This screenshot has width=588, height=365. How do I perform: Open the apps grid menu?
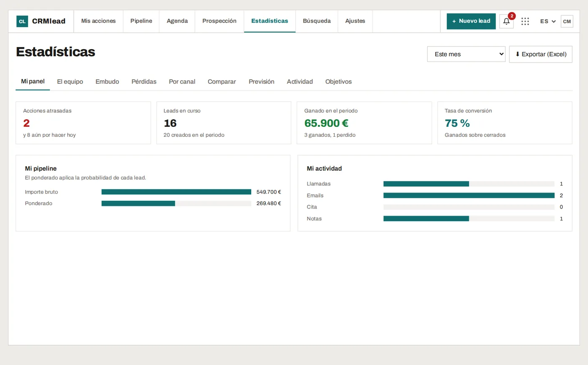pyautogui.click(x=525, y=21)
